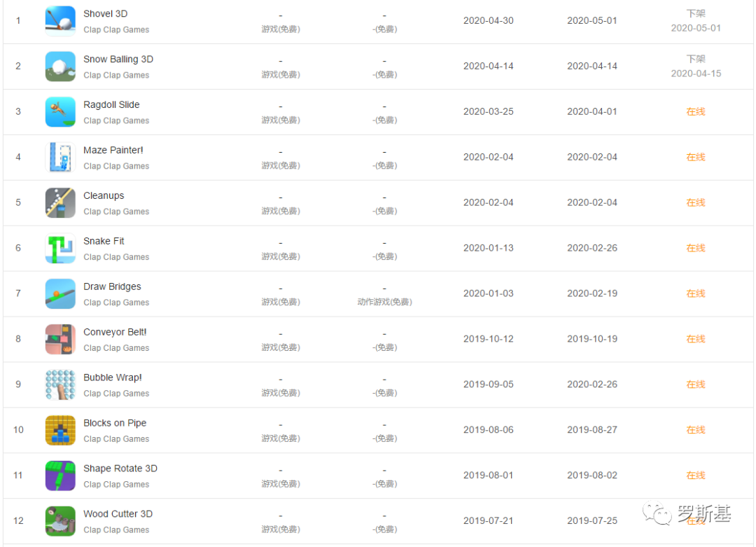Click the 动作游戏(免费) category for Draw Bridges
The image size is (756, 547).
(384, 303)
